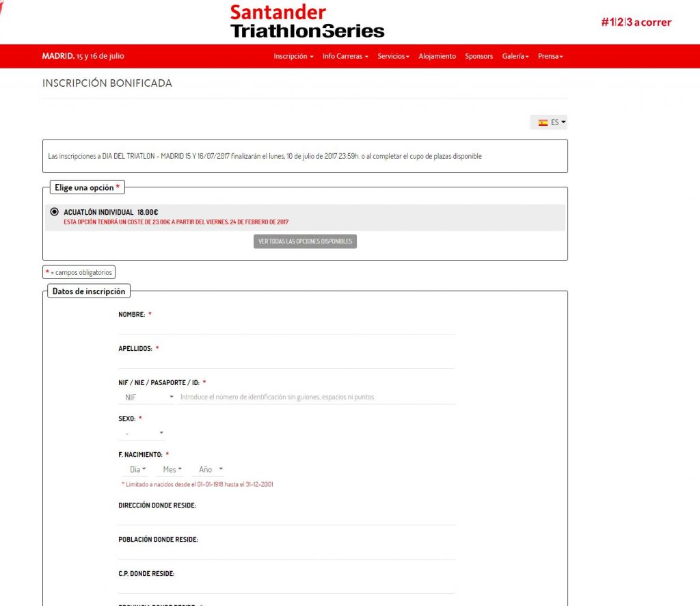
Task: Expand the NIF document type dropdown
Action: click(148, 397)
